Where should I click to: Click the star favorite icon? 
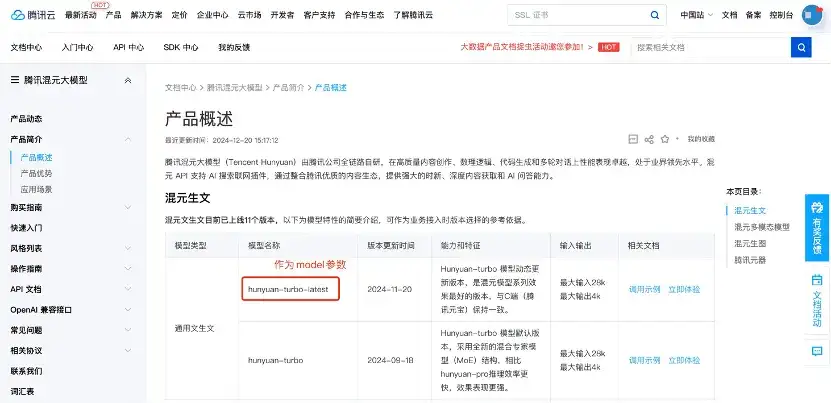pyautogui.click(x=665, y=140)
